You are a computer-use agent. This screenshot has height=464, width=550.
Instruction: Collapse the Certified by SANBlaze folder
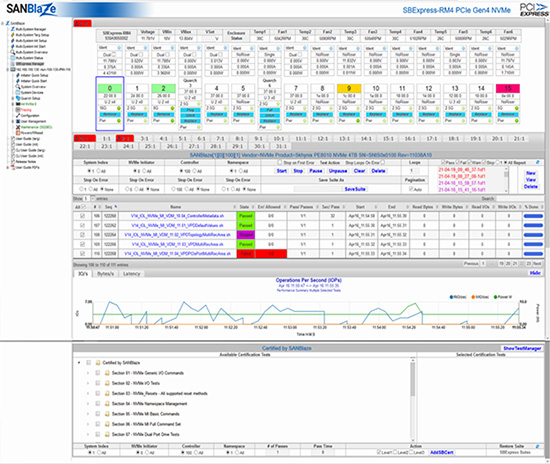(x=79, y=363)
